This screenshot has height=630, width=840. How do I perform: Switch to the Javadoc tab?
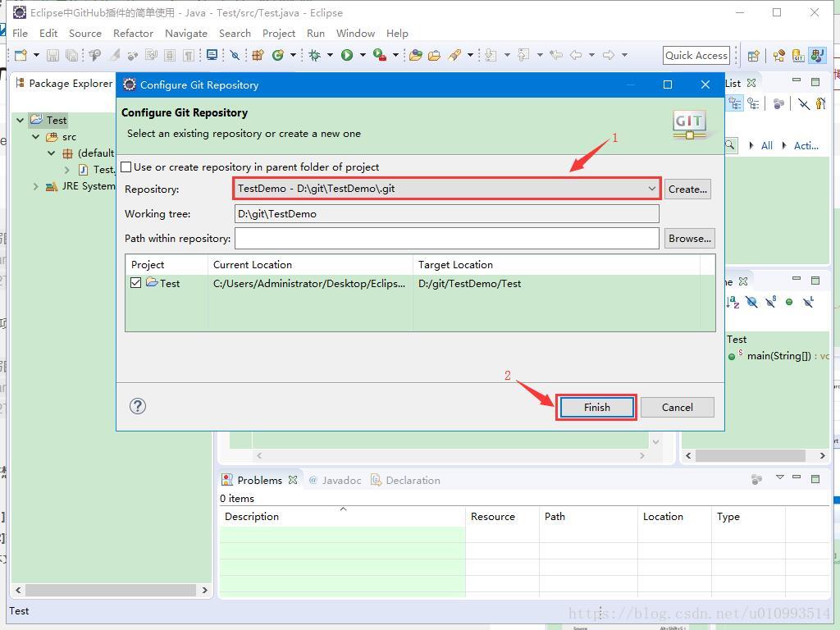click(336, 480)
